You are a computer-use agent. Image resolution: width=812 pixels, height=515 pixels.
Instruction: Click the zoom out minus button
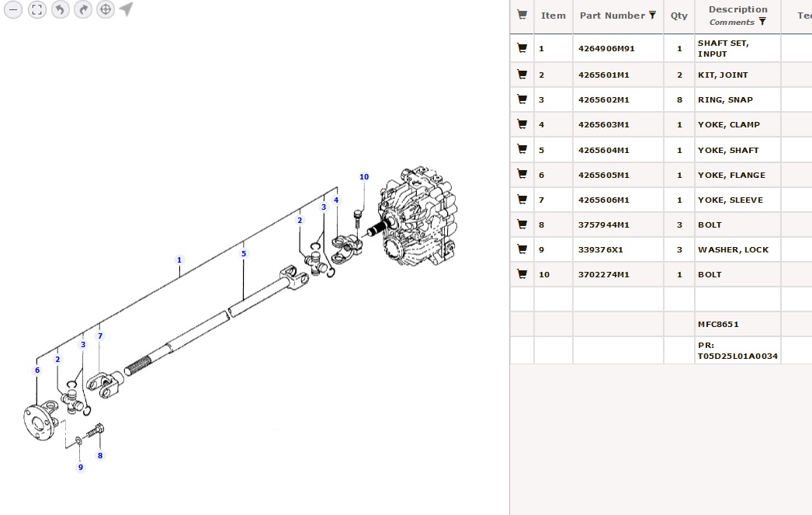click(14, 9)
